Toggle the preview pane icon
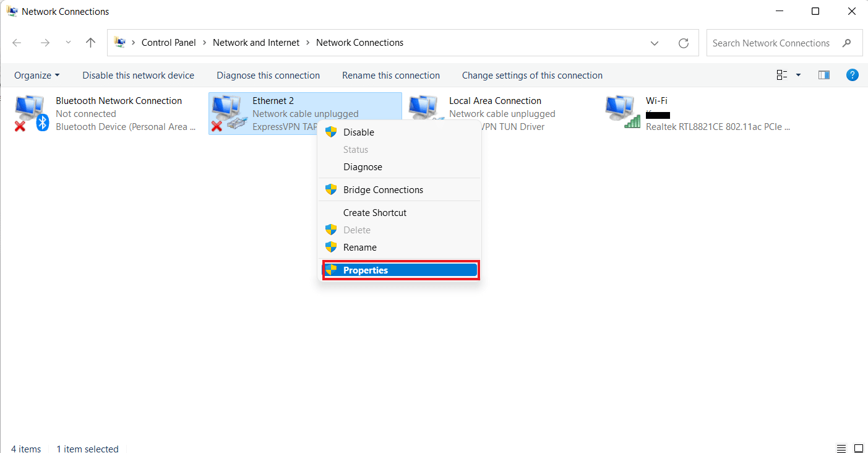The width and height of the screenshot is (868, 453). pos(824,74)
